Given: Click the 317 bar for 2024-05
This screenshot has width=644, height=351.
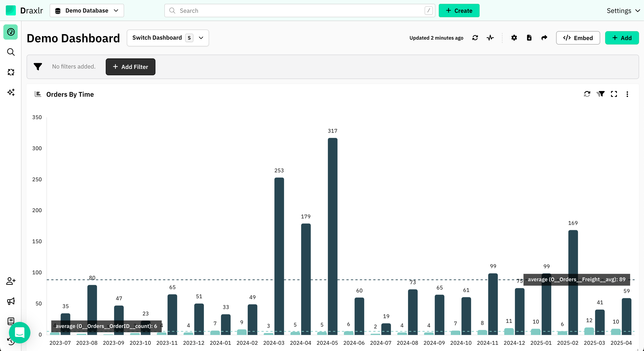Looking at the screenshot, I should 333,236.
